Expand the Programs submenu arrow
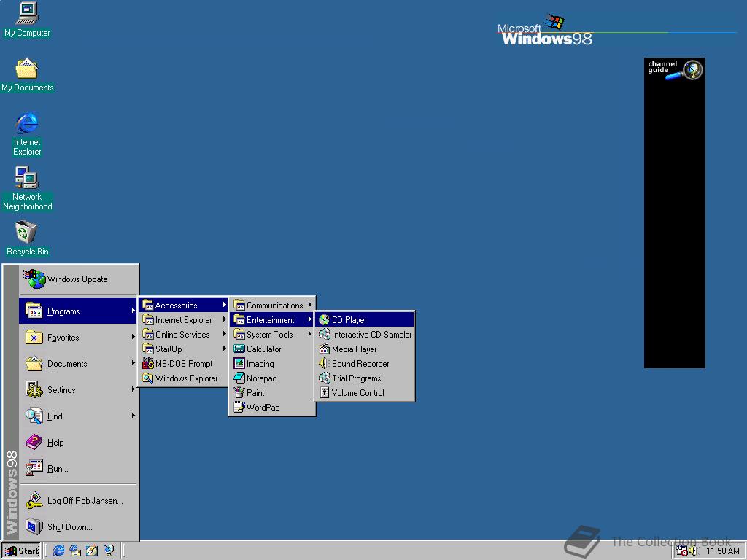The width and height of the screenshot is (747, 560). [x=133, y=311]
